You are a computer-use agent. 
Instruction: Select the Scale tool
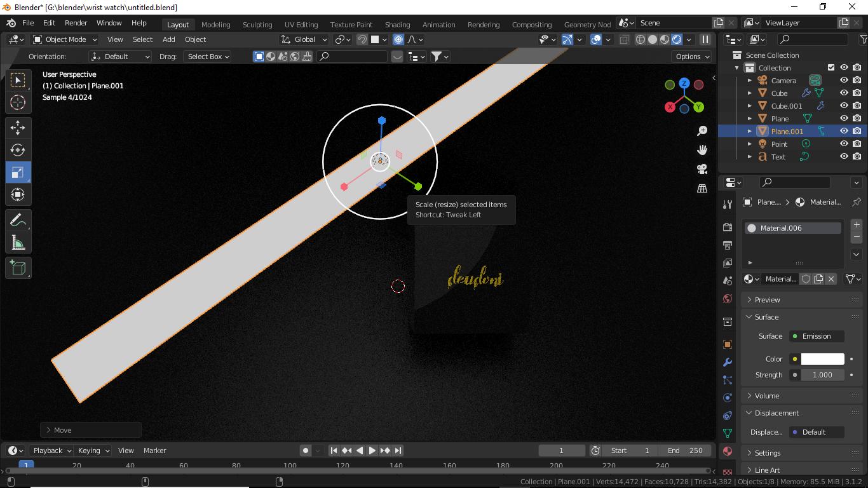tap(18, 172)
